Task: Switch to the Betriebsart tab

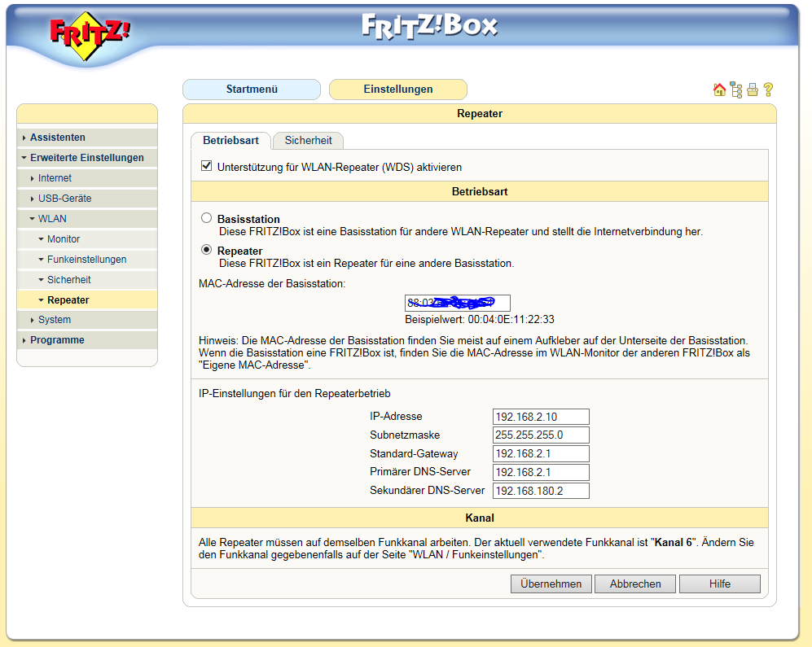Action: point(231,140)
